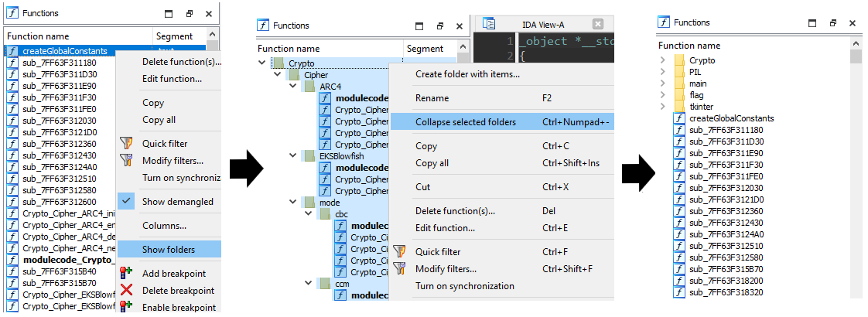Click the green plus Add breakpoint icon
This screenshot has height=317, width=868.
127,273
